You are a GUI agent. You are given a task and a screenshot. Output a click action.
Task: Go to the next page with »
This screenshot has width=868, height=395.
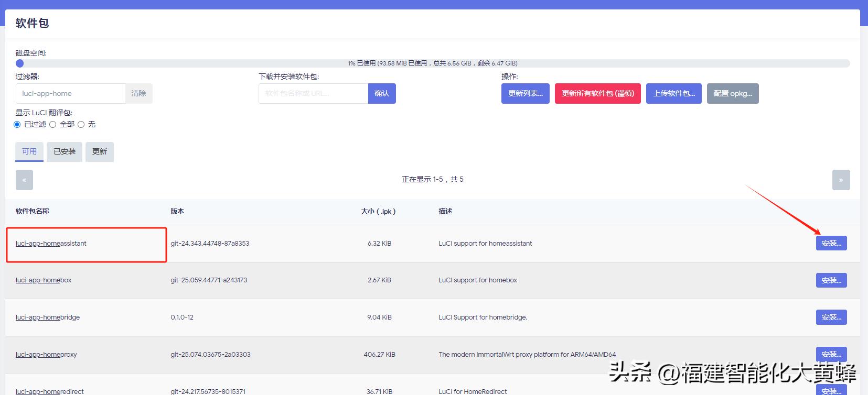(x=841, y=180)
